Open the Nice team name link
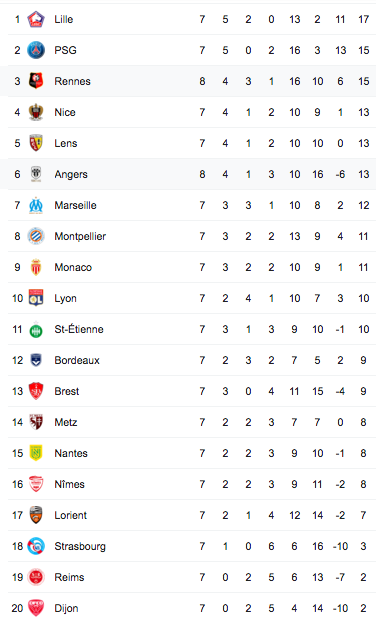Viewport: 376px width, 620px height. tap(65, 112)
